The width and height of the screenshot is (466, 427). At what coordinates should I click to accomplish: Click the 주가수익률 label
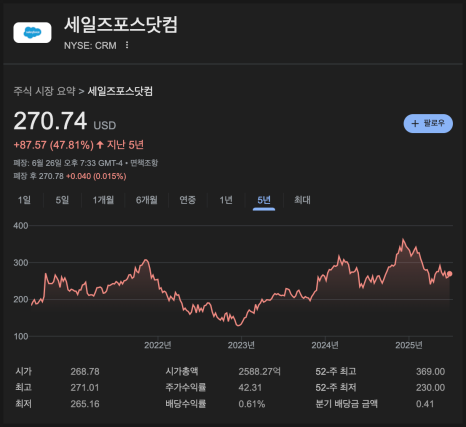point(186,387)
